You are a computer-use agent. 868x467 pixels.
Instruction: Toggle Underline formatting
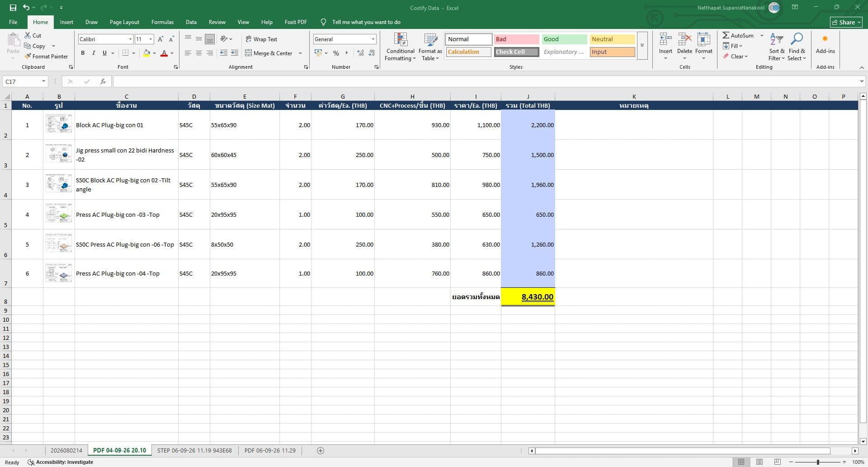[x=104, y=53]
